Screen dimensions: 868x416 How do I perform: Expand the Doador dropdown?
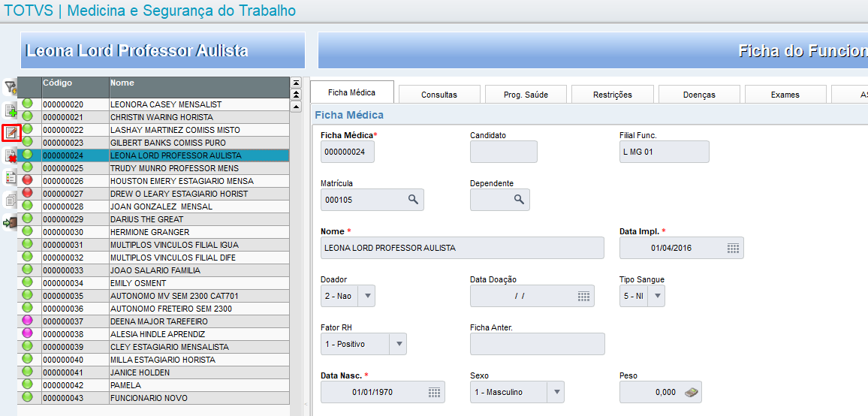[366, 296]
